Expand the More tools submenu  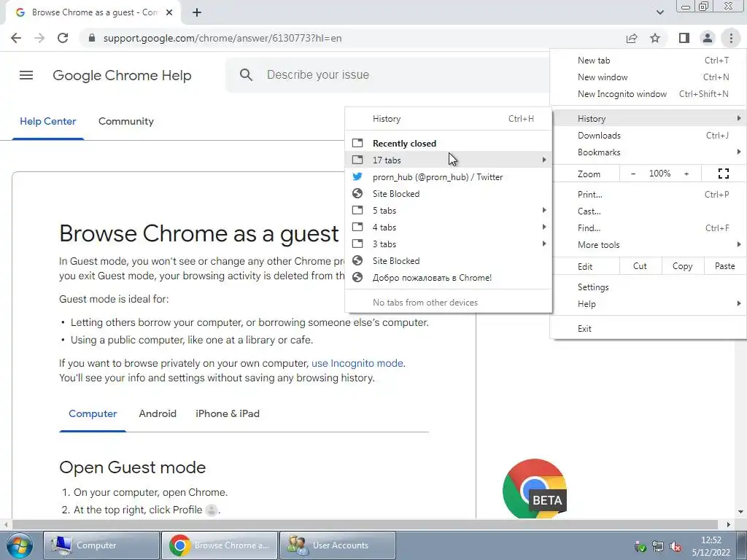coord(648,245)
